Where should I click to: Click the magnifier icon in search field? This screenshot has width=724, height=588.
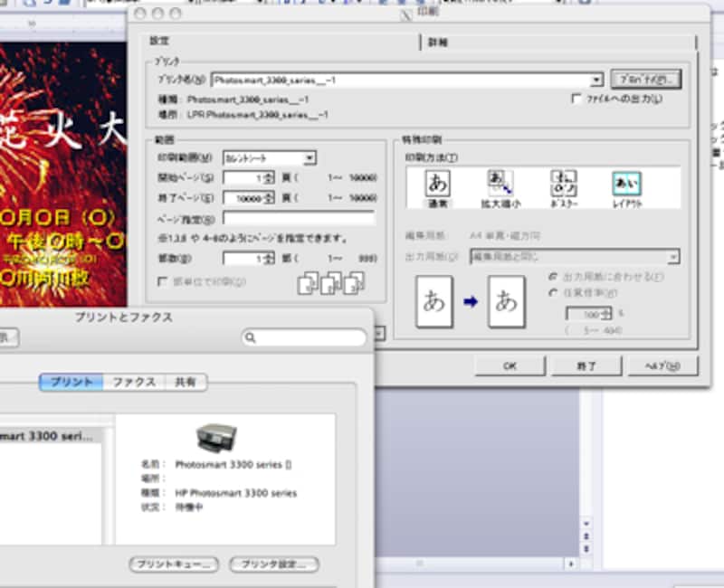pyautogui.click(x=252, y=337)
